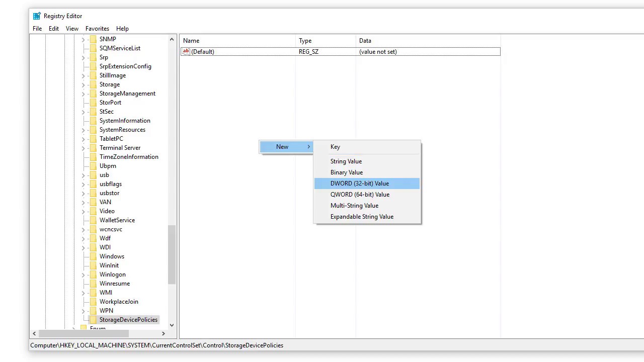Expand the Srp key

point(83,57)
